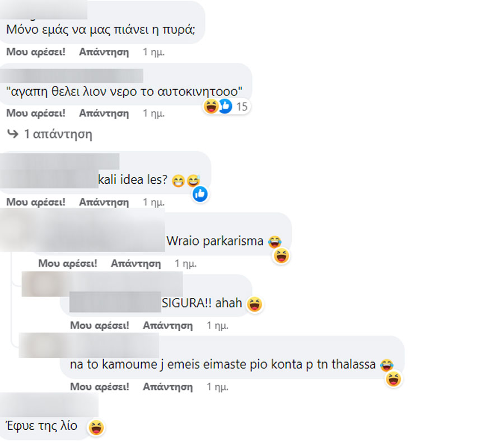Like the 'Wraio parkarisma' comment
This screenshot has width=504, height=441.
click(68, 263)
